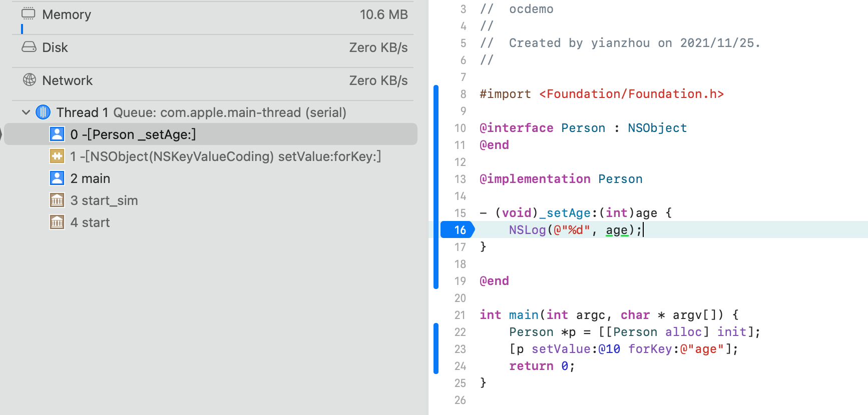Toggle the breakpoint on line 16

[458, 229]
